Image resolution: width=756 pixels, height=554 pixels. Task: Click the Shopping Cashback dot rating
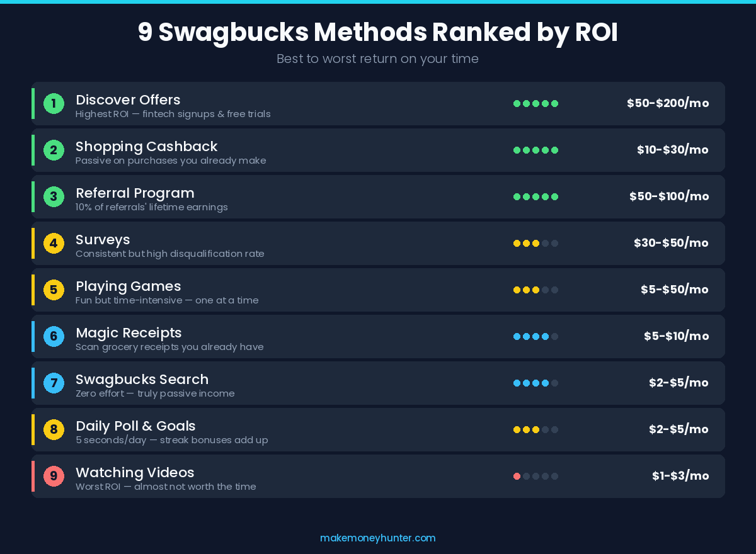(x=535, y=150)
